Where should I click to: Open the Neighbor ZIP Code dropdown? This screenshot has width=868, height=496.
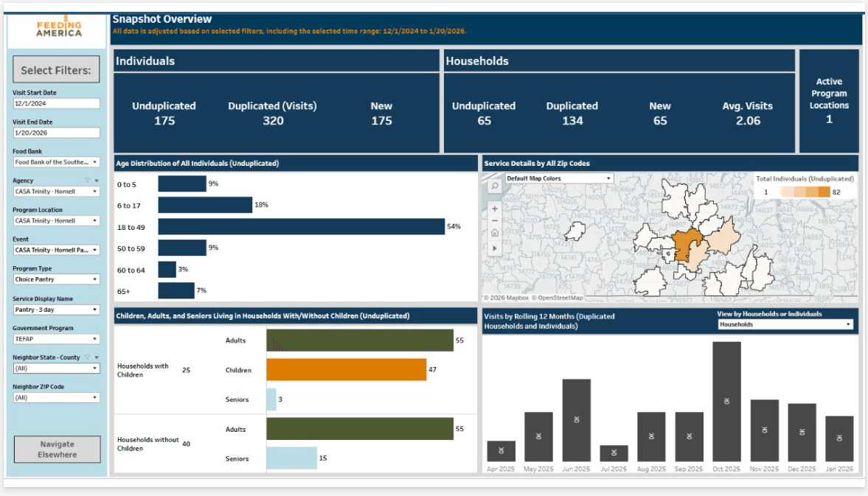point(56,398)
